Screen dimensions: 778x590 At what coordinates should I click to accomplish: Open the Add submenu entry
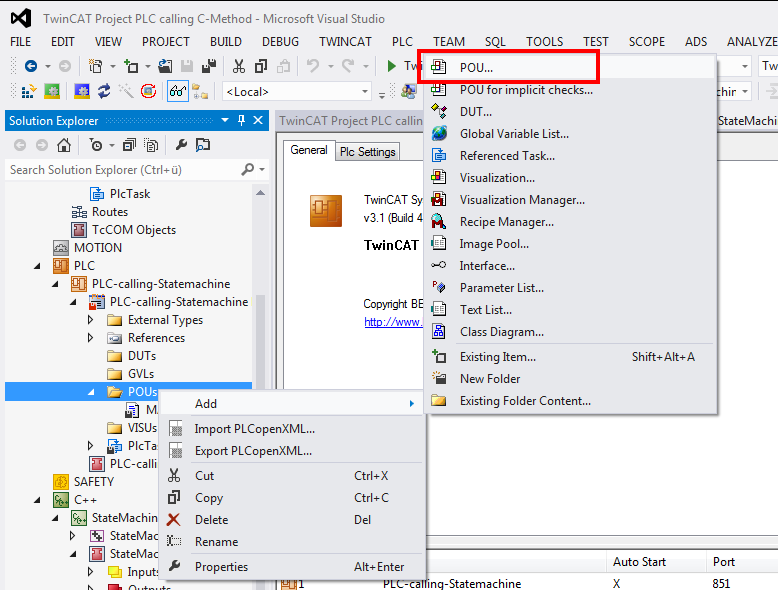[293, 403]
